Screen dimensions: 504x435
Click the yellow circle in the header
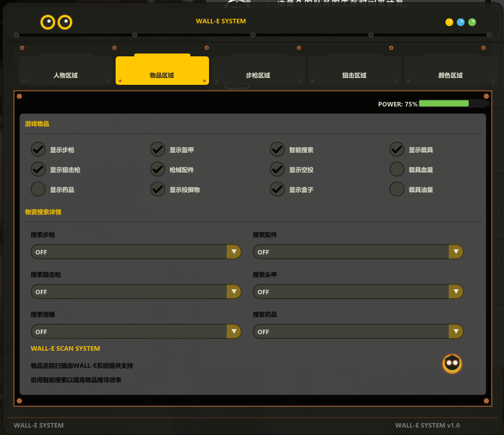(449, 22)
